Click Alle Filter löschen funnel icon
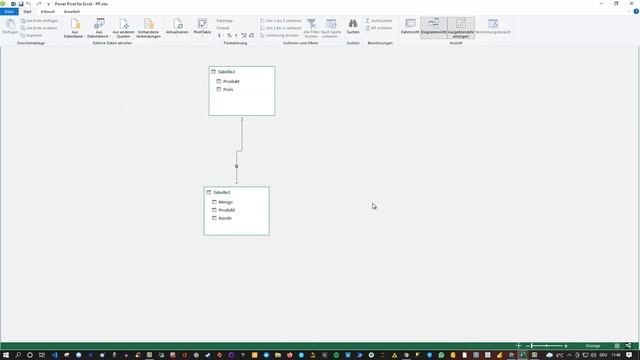Screen dimensions: 640x360 (x=311, y=24)
